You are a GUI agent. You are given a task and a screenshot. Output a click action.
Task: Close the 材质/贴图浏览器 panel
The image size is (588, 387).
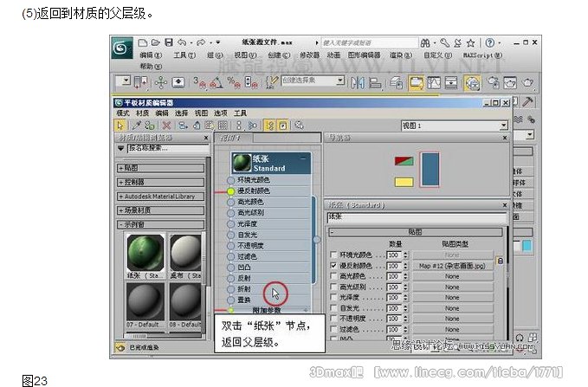coord(206,138)
